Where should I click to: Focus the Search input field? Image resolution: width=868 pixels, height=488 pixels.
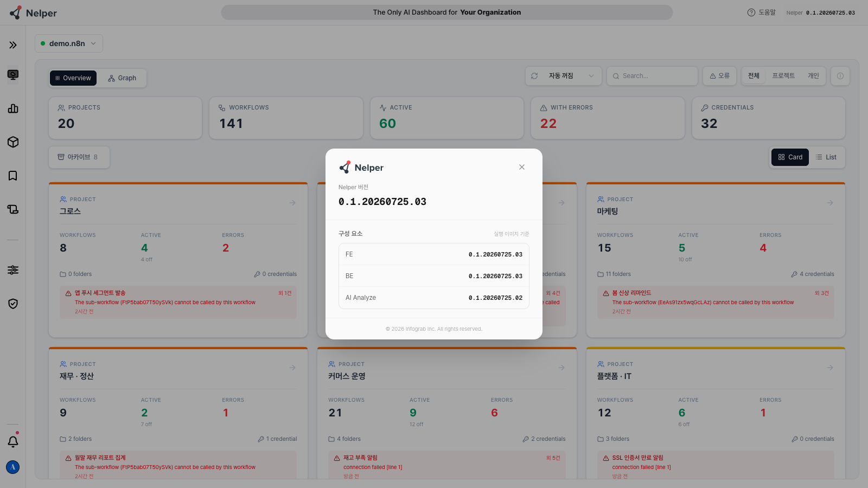click(x=652, y=76)
